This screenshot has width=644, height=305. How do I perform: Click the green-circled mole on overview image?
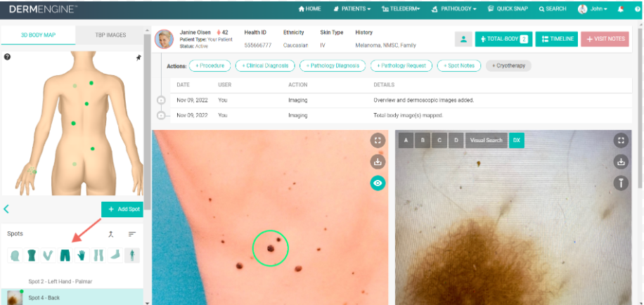(x=270, y=248)
